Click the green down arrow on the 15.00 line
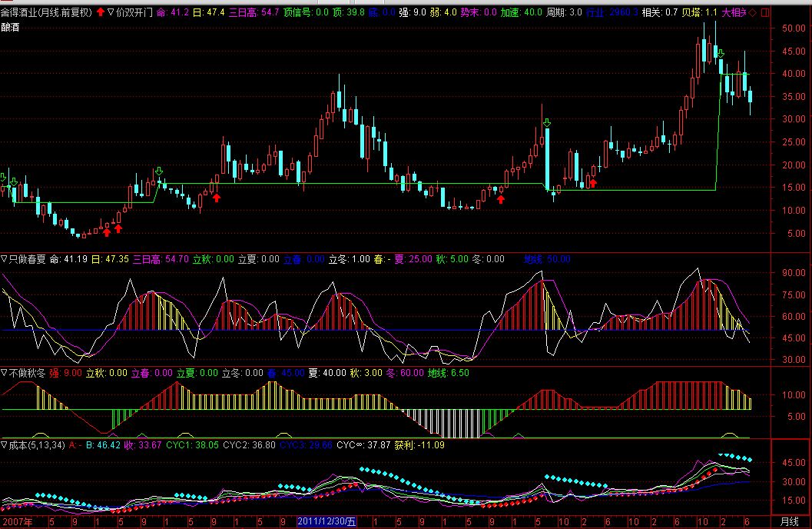This screenshot has width=812, height=529. [14, 181]
